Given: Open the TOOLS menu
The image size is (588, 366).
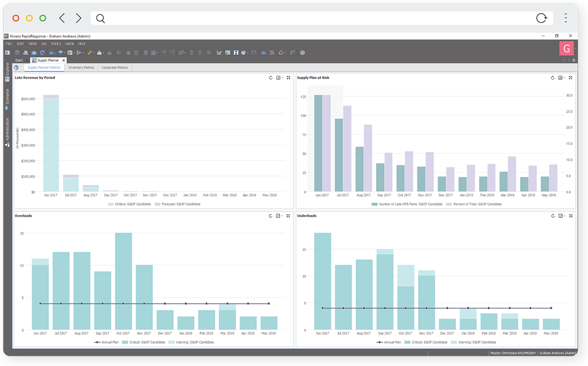Looking at the screenshot, I should [x=56, y=44].
